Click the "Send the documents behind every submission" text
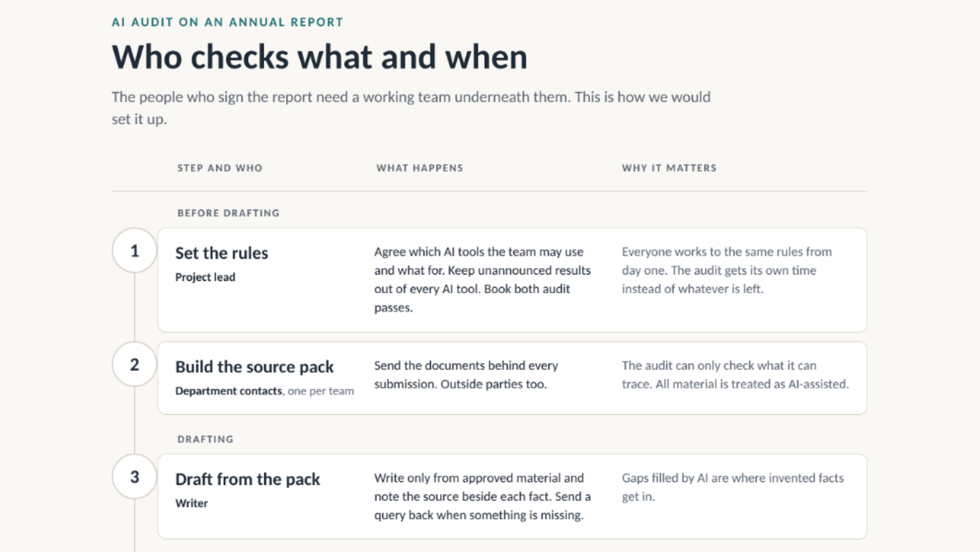Screen dimensions: 980x552 (466, 374)
